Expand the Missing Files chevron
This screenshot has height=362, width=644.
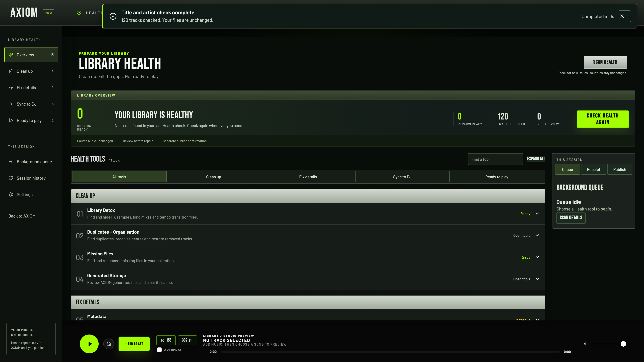click(537, 257)
